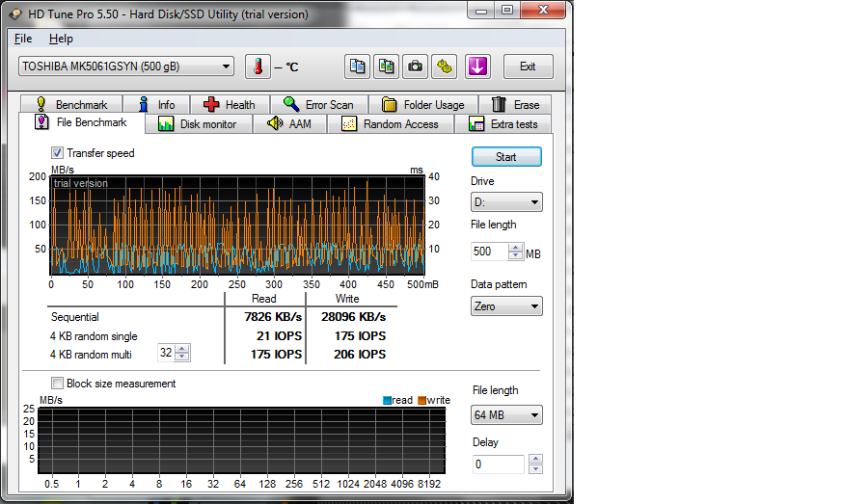Image resolution: width=842 pixels, height=504 pixels.
Task: Click the purple download arrow icon
Action: (x=478, y=66)
